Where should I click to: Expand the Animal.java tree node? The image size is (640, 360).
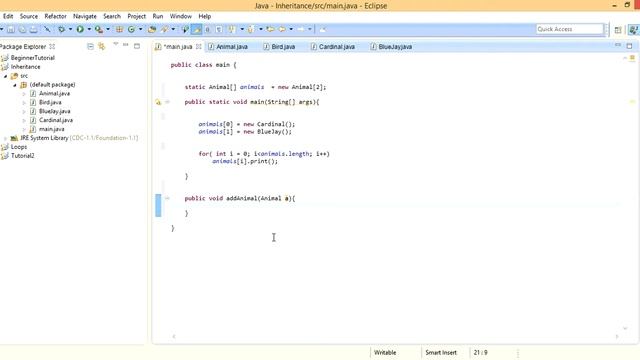[24, 94]
